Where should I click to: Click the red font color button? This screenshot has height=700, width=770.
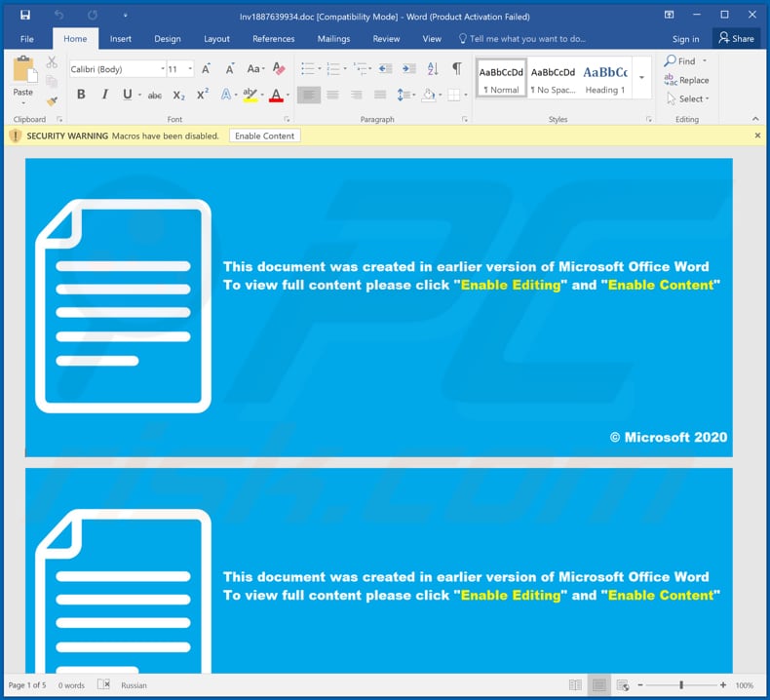[276, 95]
